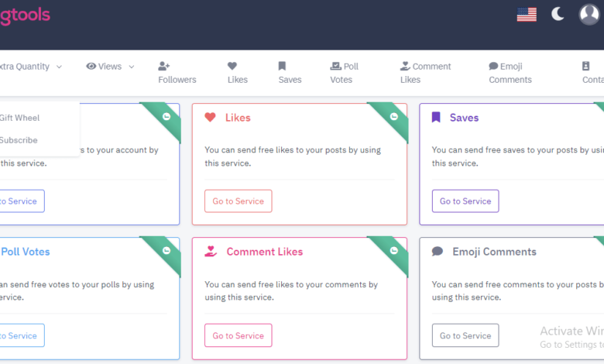Screen dimensions: 604x364
Task: Select Gift Wheel from the dropdown list
Action: pyautogui.click(x=19, y=118)
